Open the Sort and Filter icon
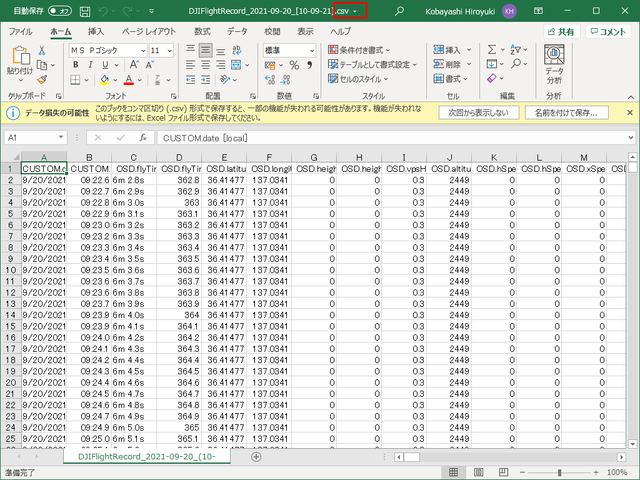The image size is (640, 480). pyautogui.click(x=516, y=50)
